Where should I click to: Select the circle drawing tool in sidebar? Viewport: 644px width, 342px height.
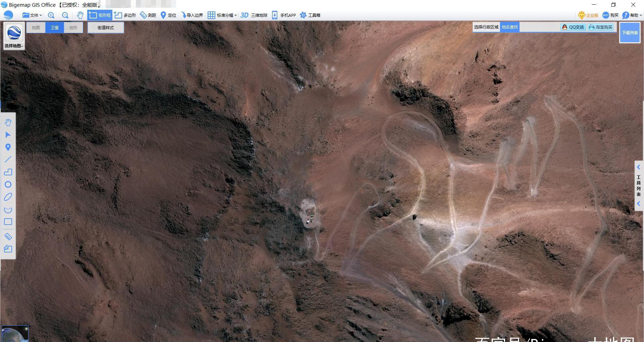pos(8,184)
